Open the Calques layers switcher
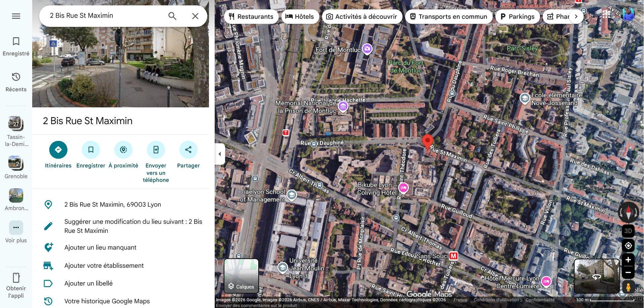644x308 pixels. click(241, 276)
